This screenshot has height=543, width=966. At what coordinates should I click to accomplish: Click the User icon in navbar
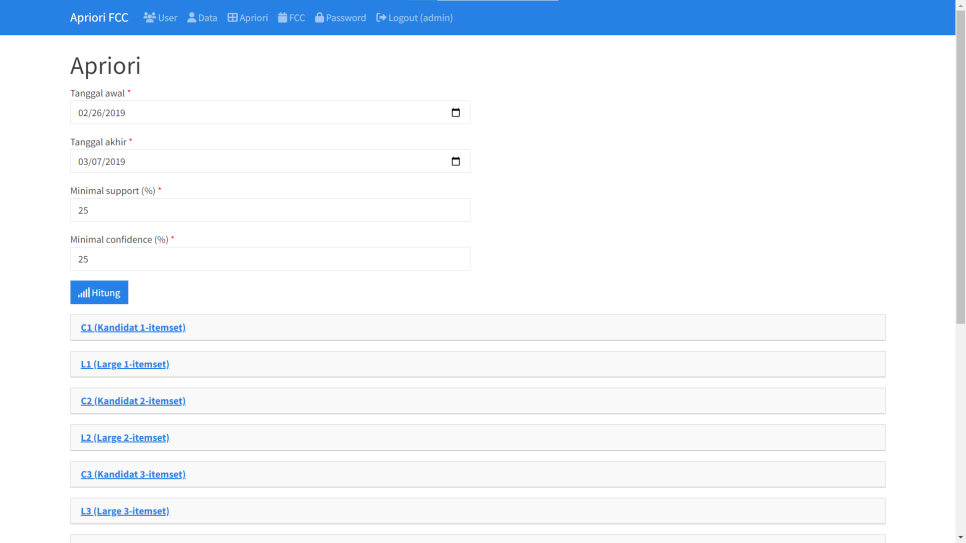[x=149, y=18]
